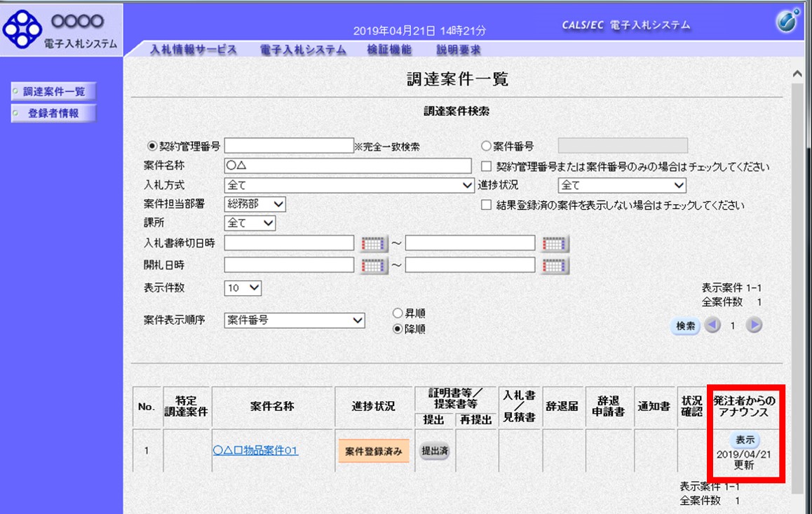Click the datetime 2019年04月21日 14時21分
The width and height of the screenshot is (812, 514).
tap(419, 31)
